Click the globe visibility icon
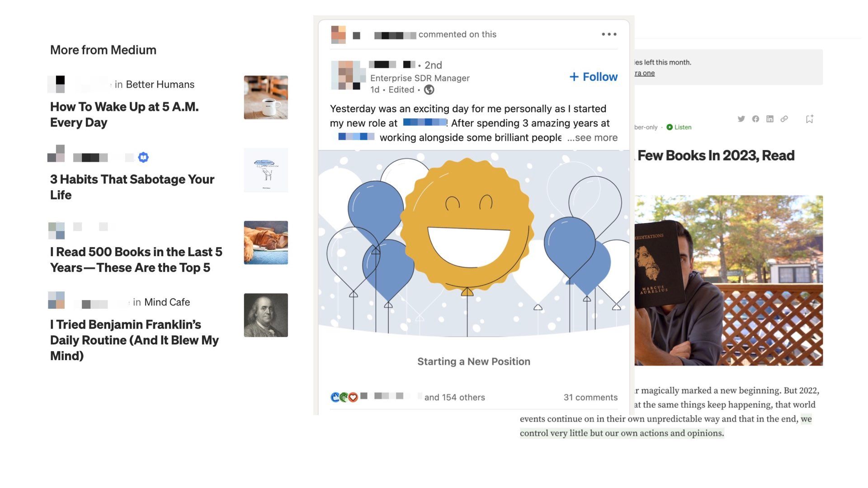Screen dimensions: 868x488 point(429,90)
